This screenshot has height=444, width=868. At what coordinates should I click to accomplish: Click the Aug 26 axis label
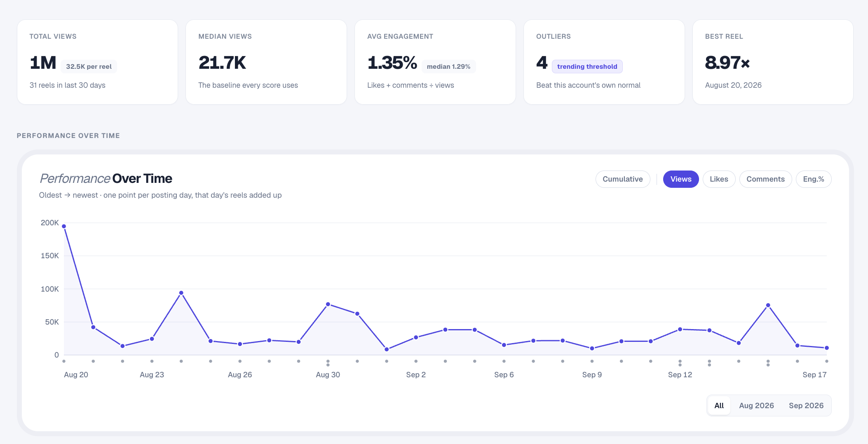[240, 375]
